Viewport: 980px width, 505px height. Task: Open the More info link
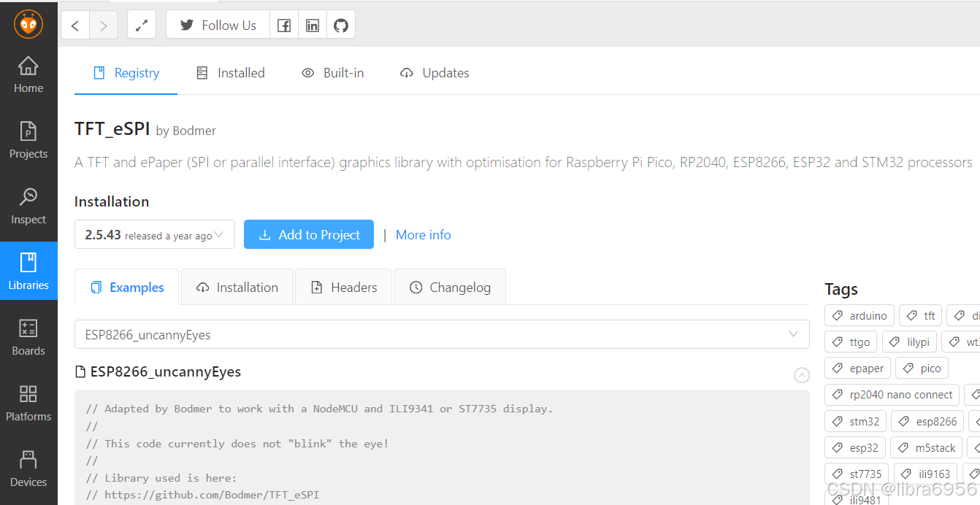tap(424, 235)
